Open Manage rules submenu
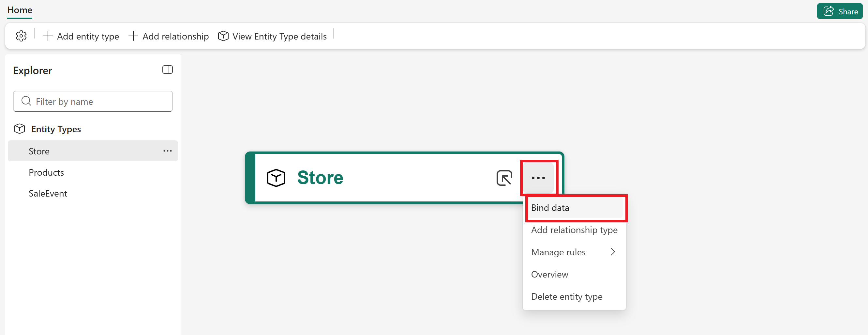868x335 pixels. click(574, 252)
